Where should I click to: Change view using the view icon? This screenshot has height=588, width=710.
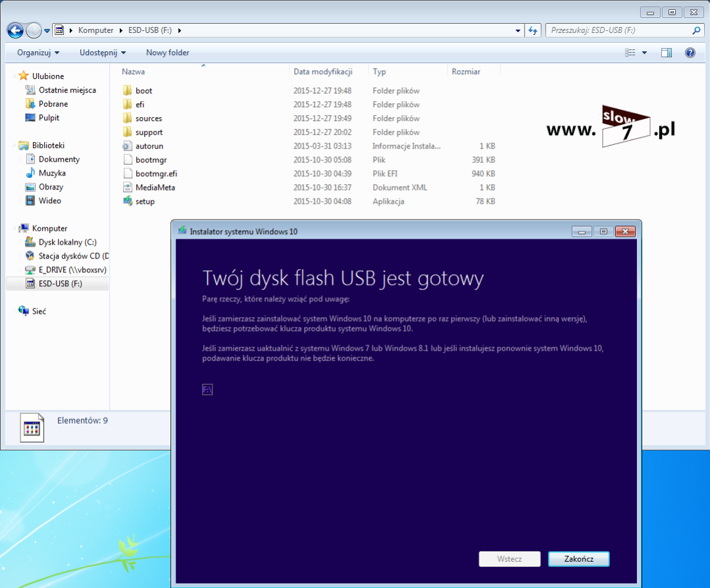(630, 53)
